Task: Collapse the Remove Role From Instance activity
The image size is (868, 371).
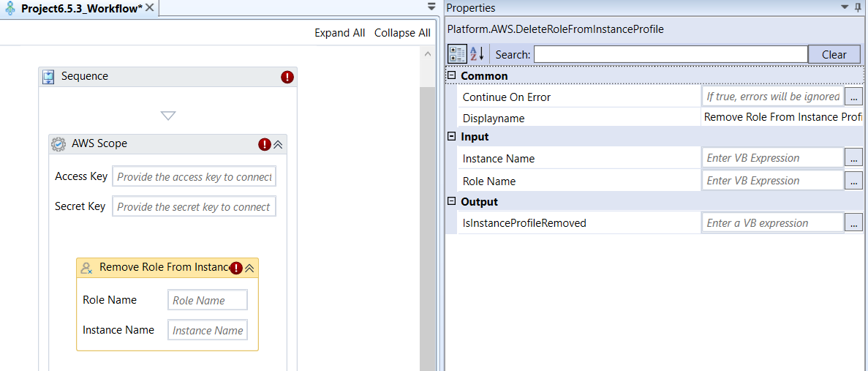Action: pyautogui.click(x=249, y=268)
